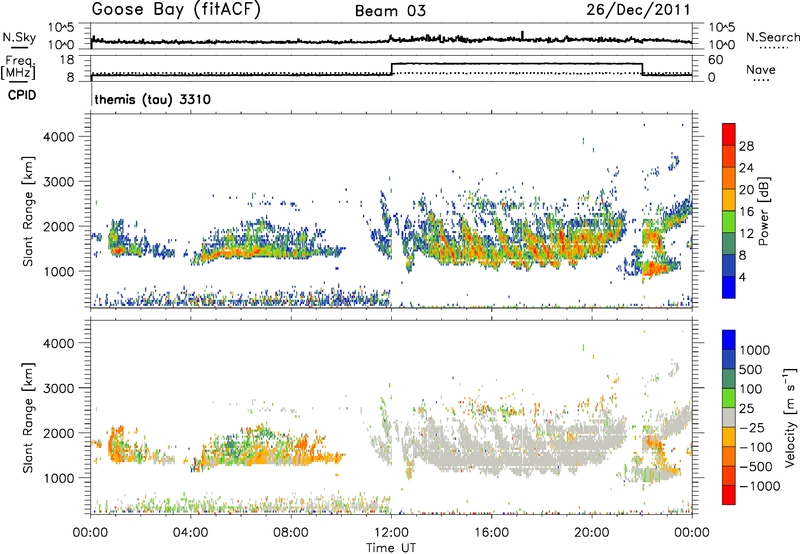Select the '500' Velocity colorbar label
This screenshot has width=800, height=554.
pos(753,369)
